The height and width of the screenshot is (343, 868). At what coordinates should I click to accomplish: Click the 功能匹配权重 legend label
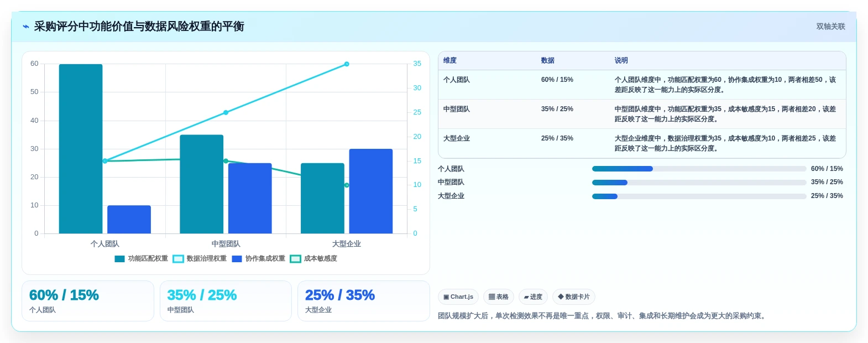(148, 259)
